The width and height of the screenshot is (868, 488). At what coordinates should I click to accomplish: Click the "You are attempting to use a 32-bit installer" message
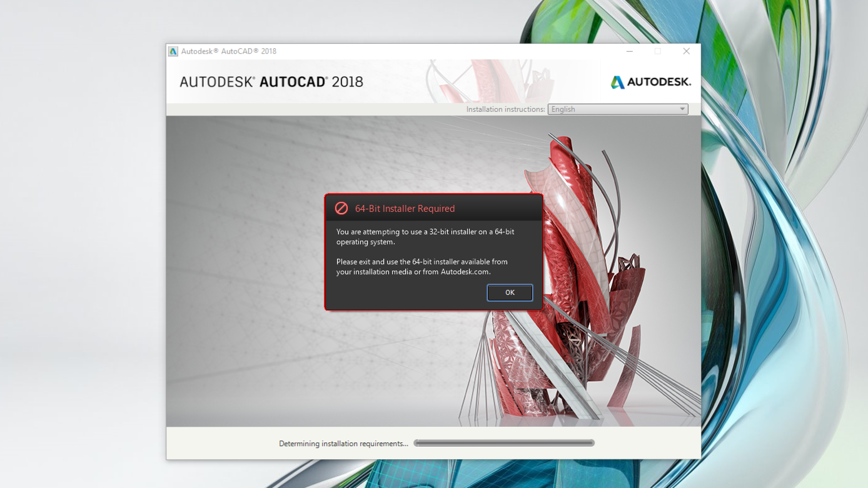pos(425,237)
